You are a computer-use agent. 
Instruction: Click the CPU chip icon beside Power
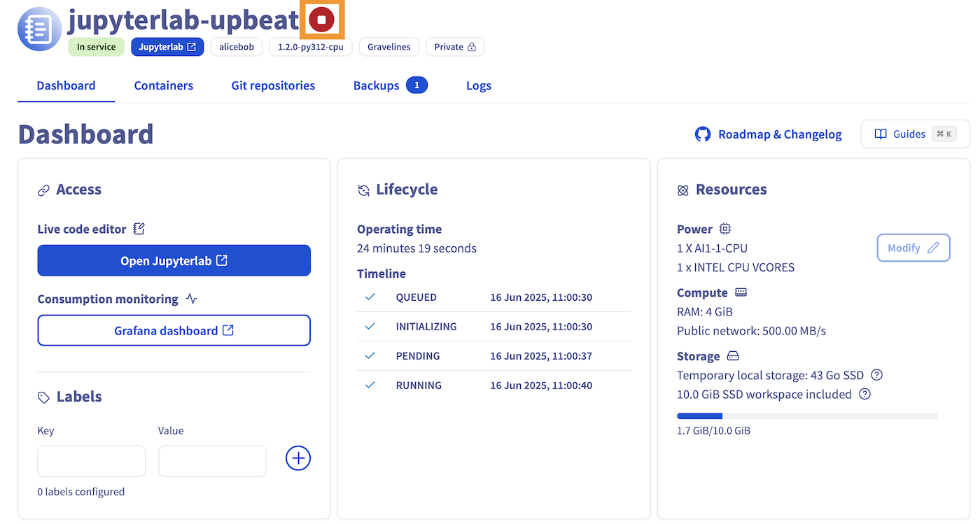(725, 229)
